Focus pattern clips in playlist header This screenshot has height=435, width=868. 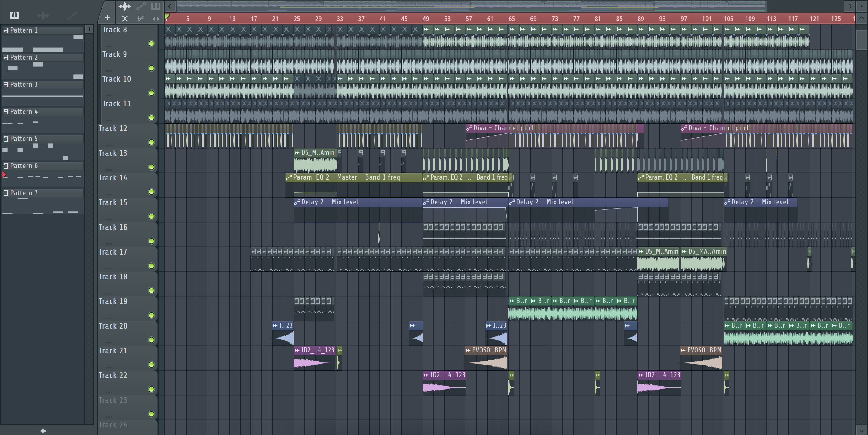[156, 6]
